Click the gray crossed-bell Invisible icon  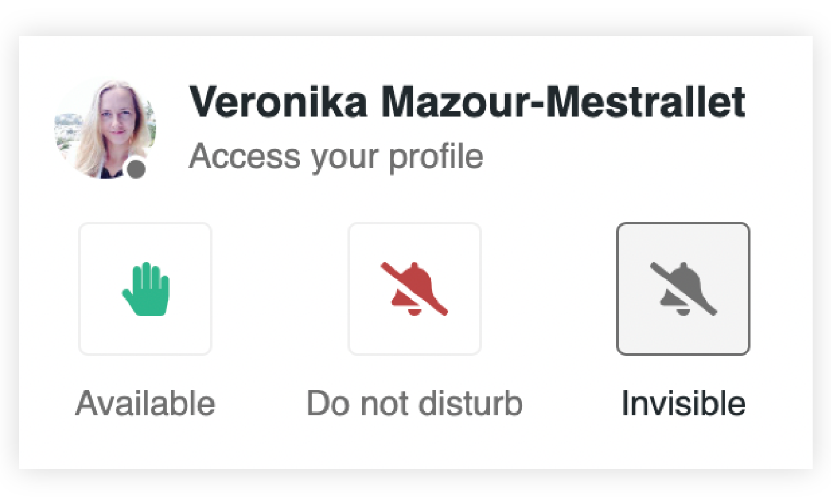pos(683,289)
